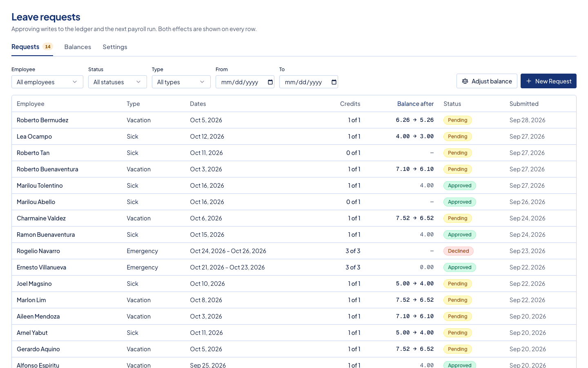Viewport: 588px width, 368px height.
Task: Open the All statuses filter dropdown
Action: tap(118, 82)
